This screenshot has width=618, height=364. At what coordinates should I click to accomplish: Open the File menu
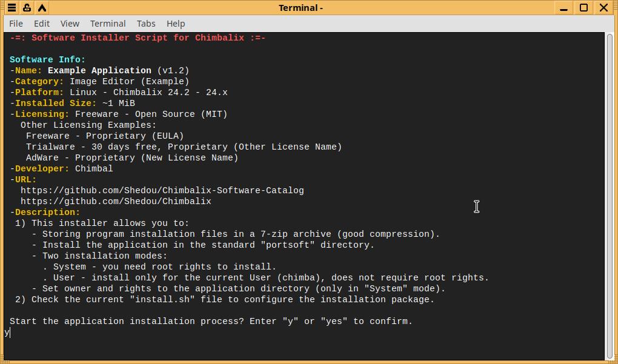(16, 24)
